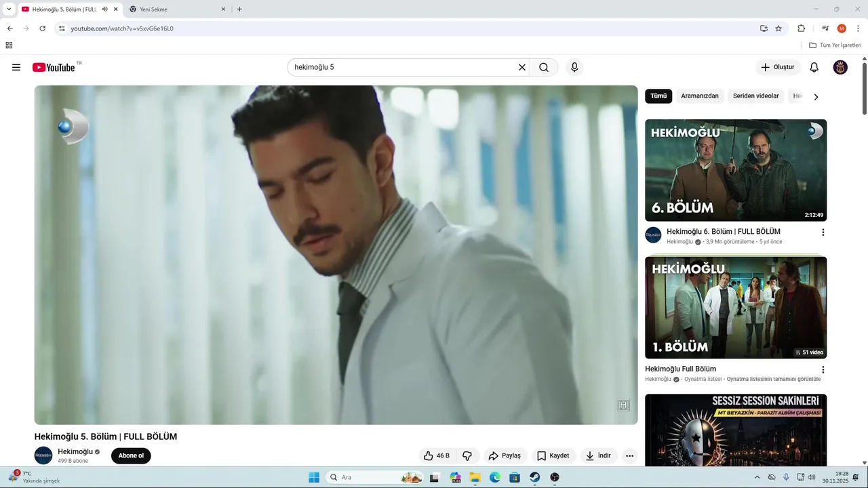Screen dimensions: 868x488
Task: Click the video player to pause
Action: point(336,255)
